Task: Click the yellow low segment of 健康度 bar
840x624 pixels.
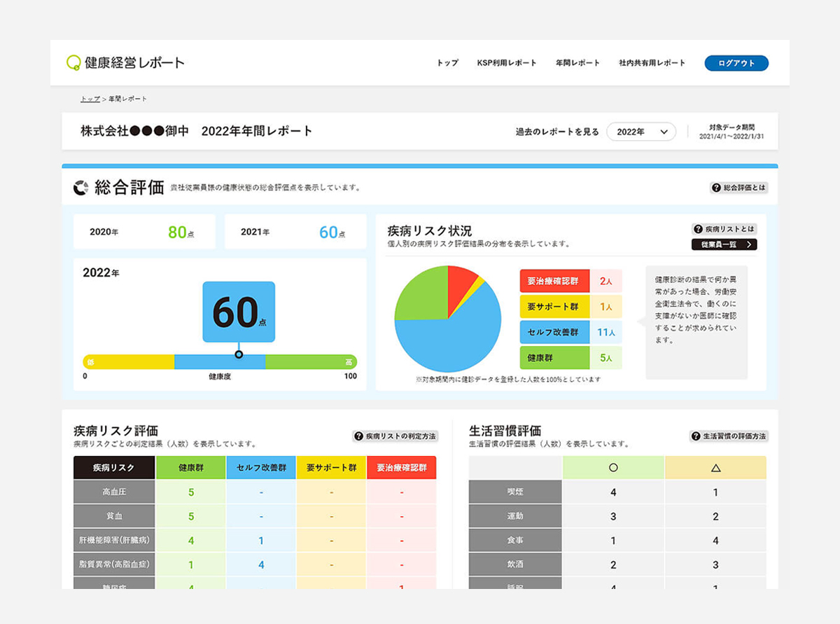Action: tap(129, 362)
